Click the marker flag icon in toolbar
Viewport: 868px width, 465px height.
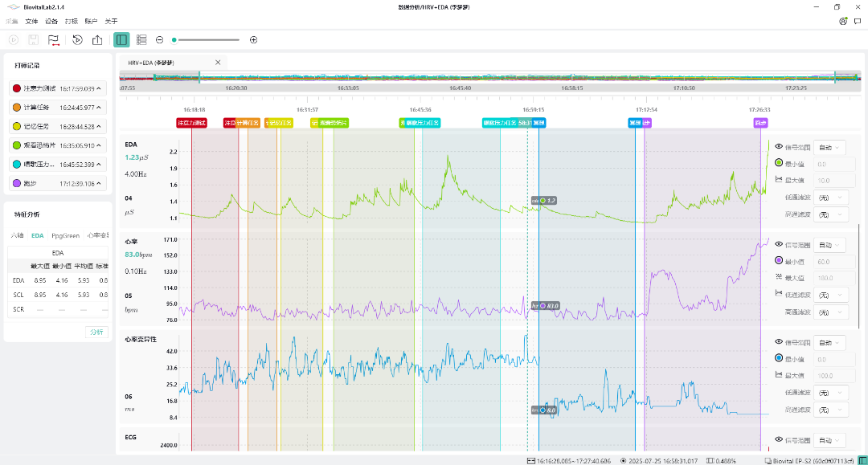pyautogui.click(x=54, y=39)
